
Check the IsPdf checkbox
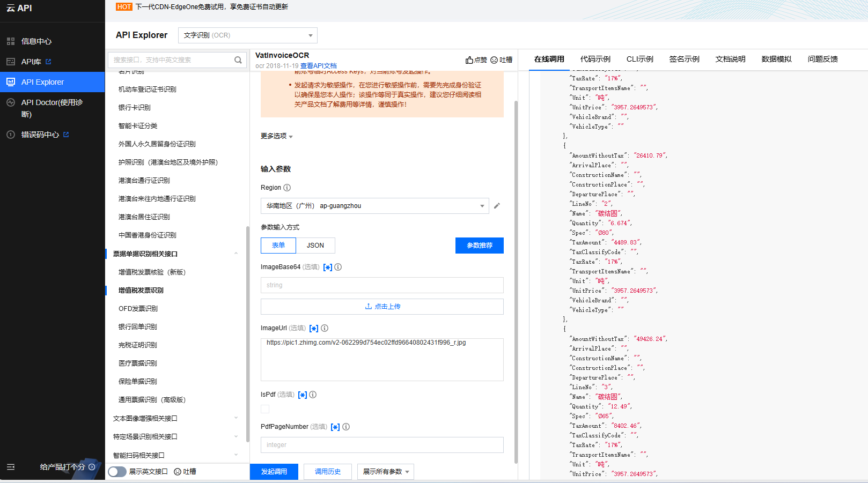click(265, 409)
